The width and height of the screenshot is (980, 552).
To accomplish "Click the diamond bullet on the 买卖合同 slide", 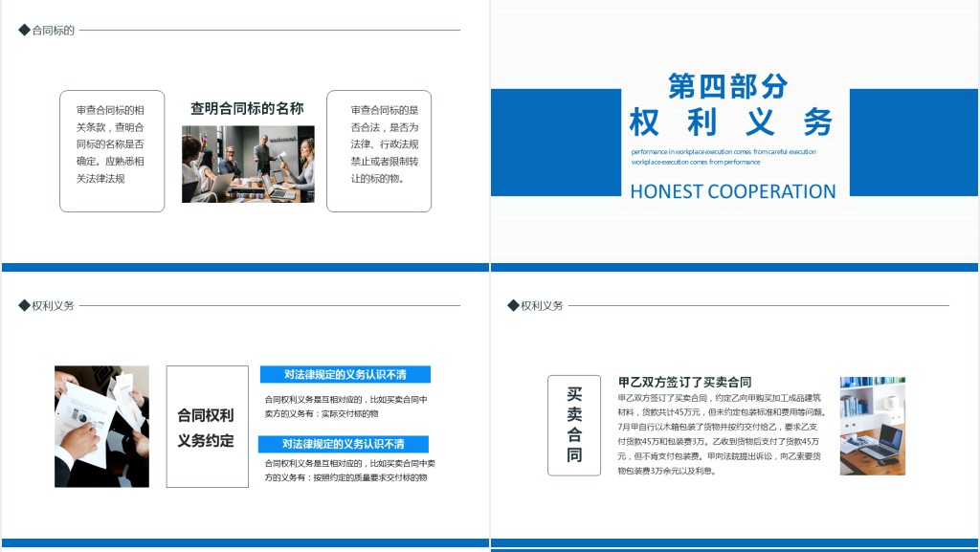I will point(514,305).
